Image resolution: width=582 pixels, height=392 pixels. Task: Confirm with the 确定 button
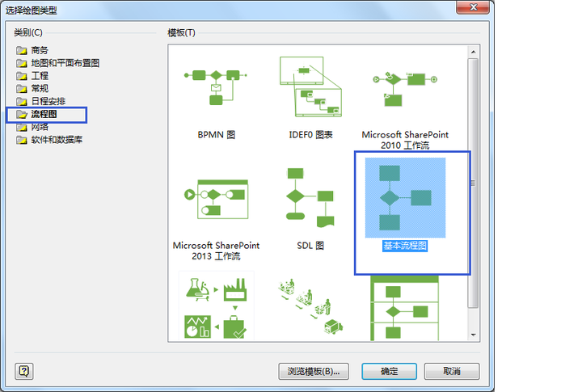(x=390, y=371)
